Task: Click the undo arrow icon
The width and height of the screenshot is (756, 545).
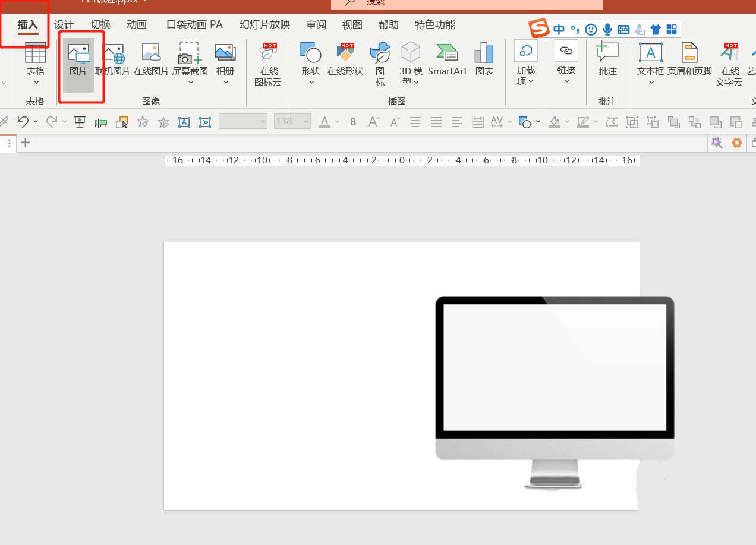Action: 23,122
